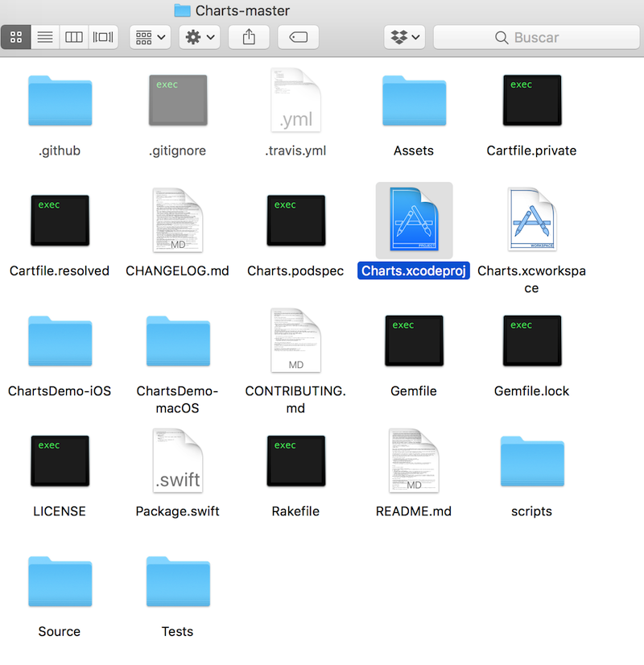
Task: Open the ChartsDemo-iOS folder
Action: 60,341
